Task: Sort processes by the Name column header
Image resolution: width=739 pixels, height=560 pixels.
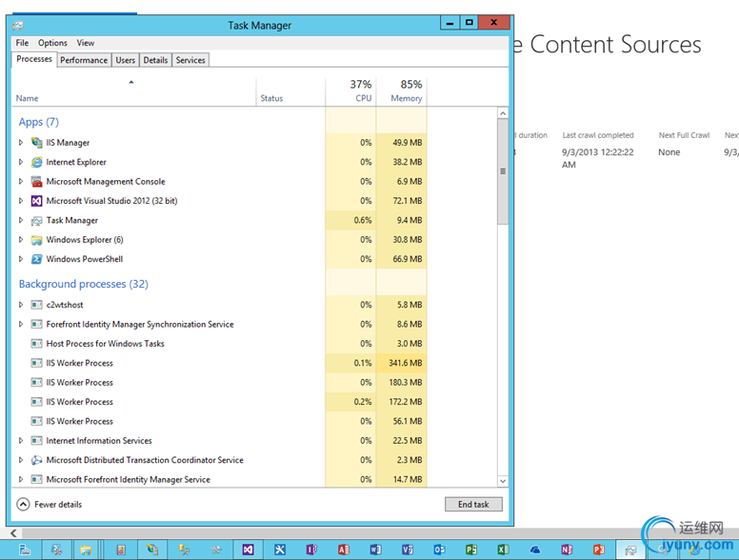Action: (x=134, y=91)
